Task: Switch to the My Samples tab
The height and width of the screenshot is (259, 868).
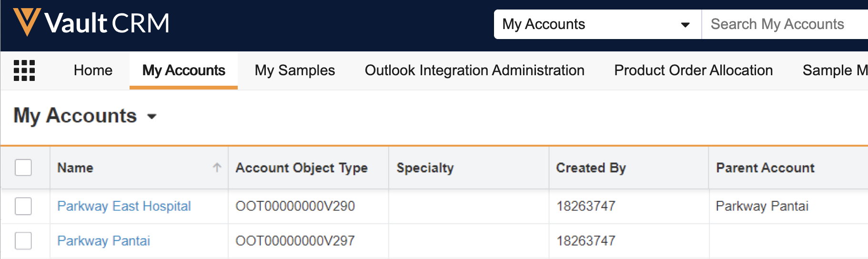Action: pyautogui.click(x=294, y=70)
